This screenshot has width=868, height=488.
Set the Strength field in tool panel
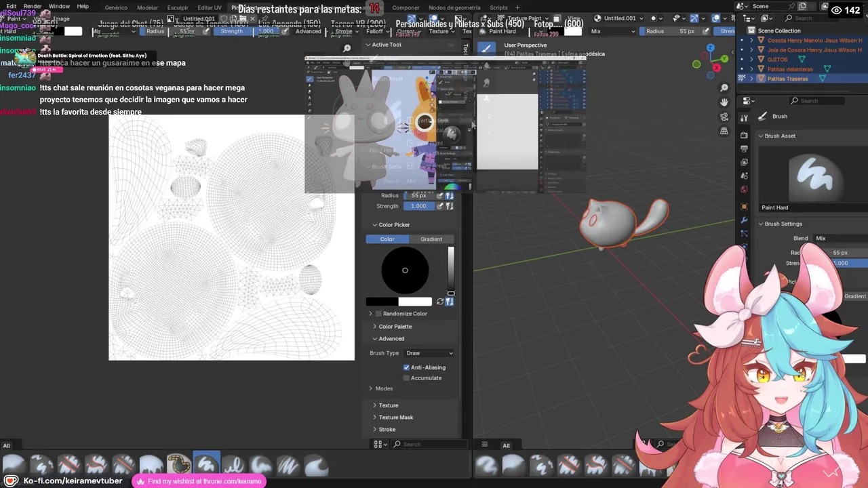tap(418, 206)
